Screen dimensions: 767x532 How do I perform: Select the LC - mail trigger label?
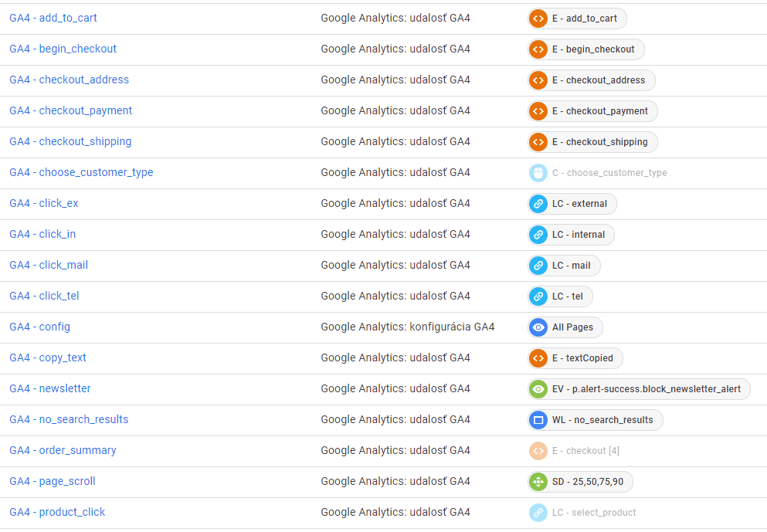point(572,266)
